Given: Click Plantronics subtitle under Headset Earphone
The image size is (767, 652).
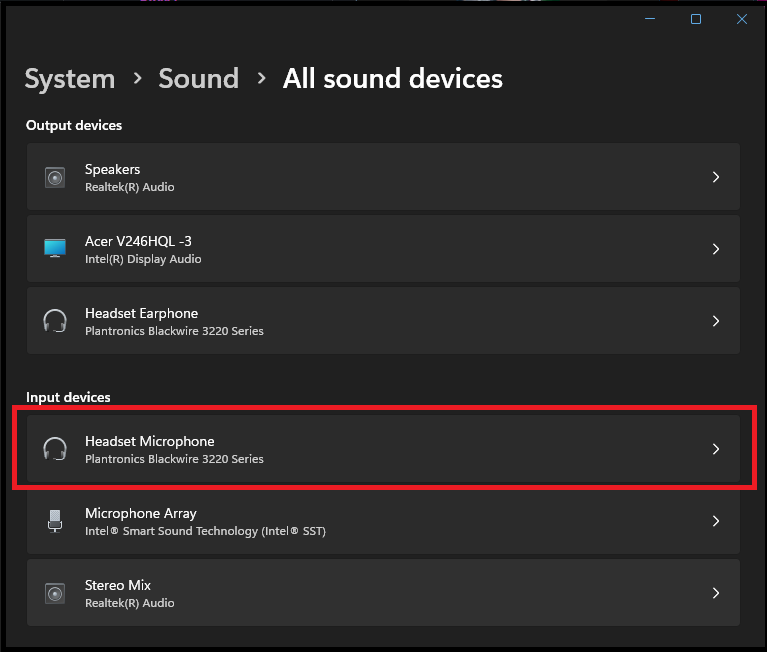Looking at the screenshot, I should tap(174, 331).
